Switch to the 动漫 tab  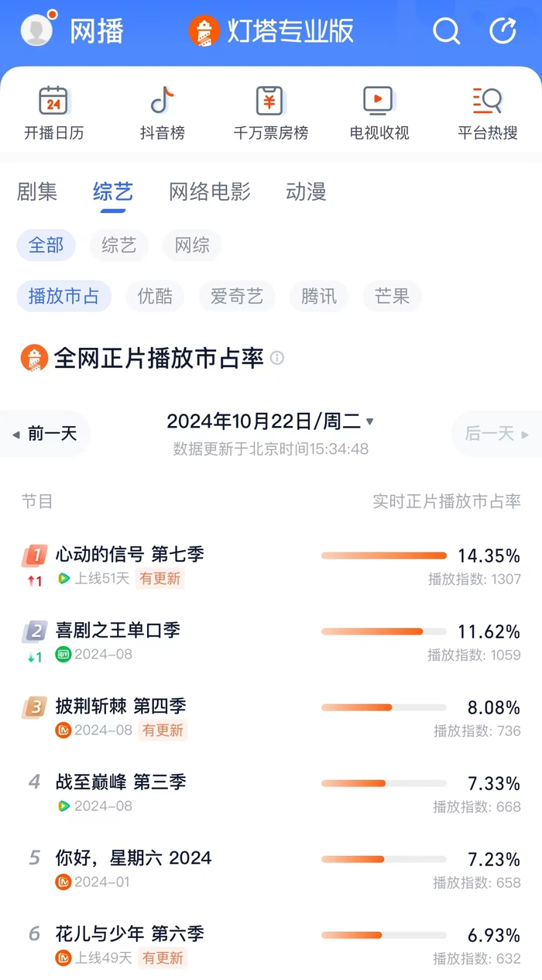coord(306,192)
